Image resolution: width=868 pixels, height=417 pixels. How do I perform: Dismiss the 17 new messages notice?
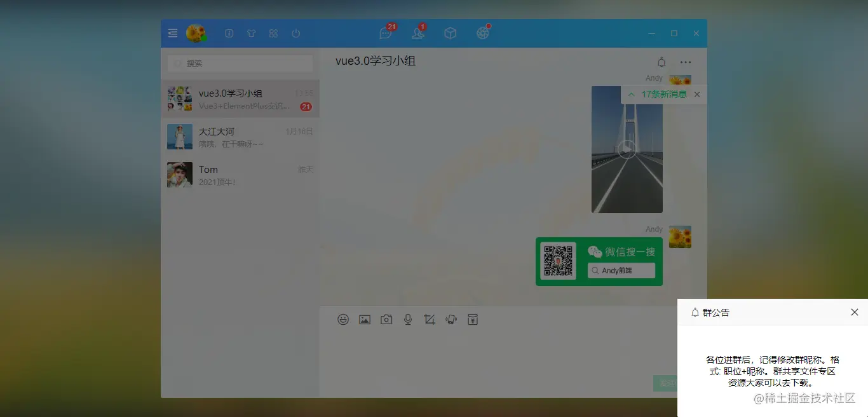697,94
